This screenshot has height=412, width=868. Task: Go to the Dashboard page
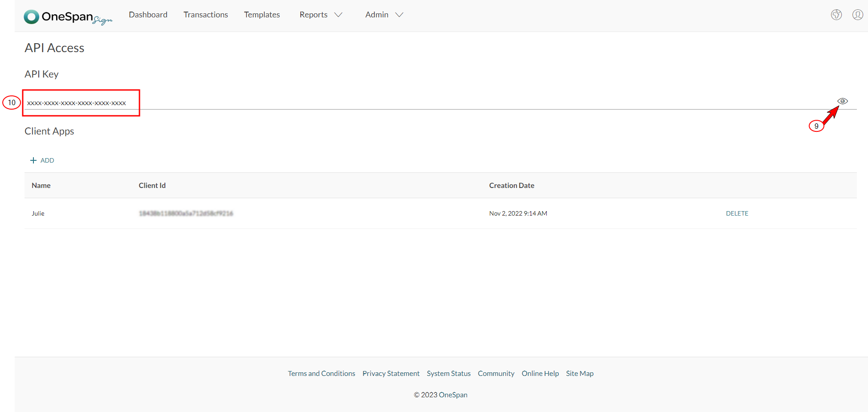pyautogui.click(x=148, y=15)
